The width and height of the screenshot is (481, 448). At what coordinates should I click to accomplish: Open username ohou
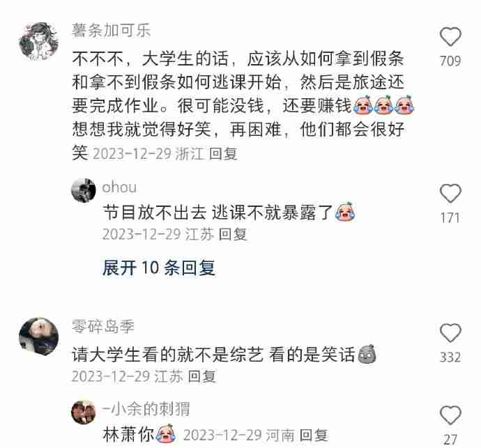tap(119, 187)
